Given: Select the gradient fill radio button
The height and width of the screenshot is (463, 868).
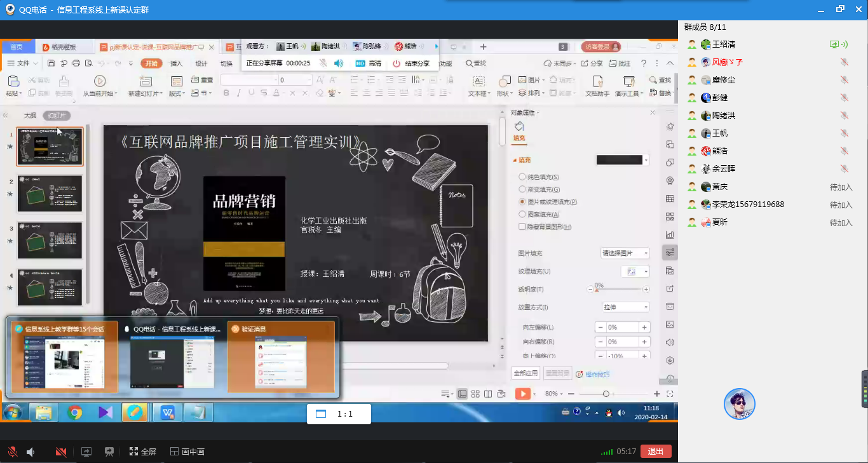Looking at the screenshot, I should click(522, 189).
